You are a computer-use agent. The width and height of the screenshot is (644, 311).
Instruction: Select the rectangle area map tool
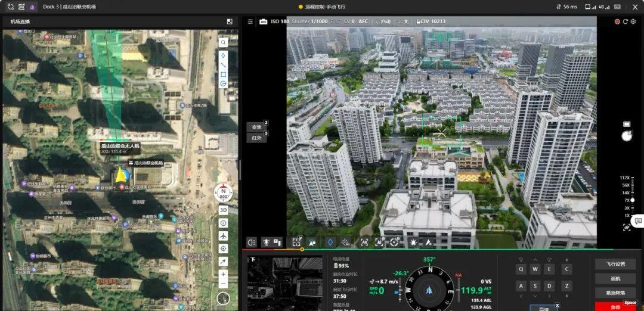coord(224,74)
